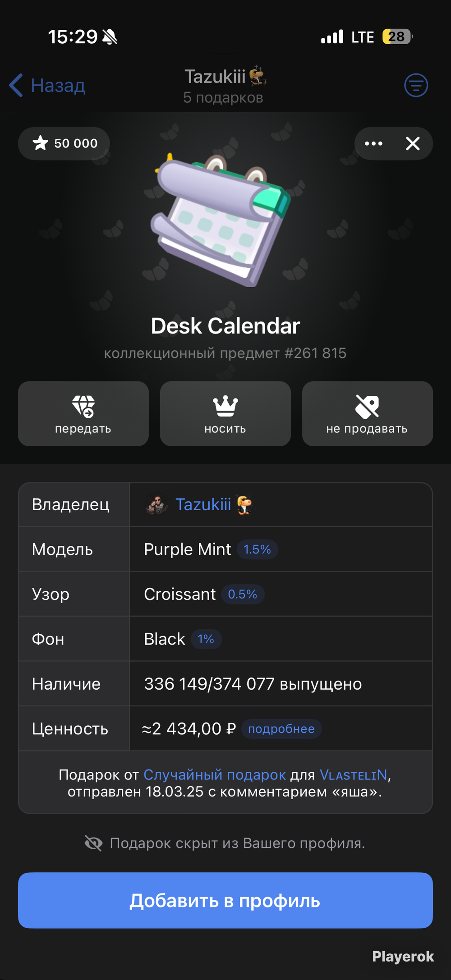451x980 pixels.
Task: Tap the transfer gift diamond icon
Action: (x=83, y=406)
